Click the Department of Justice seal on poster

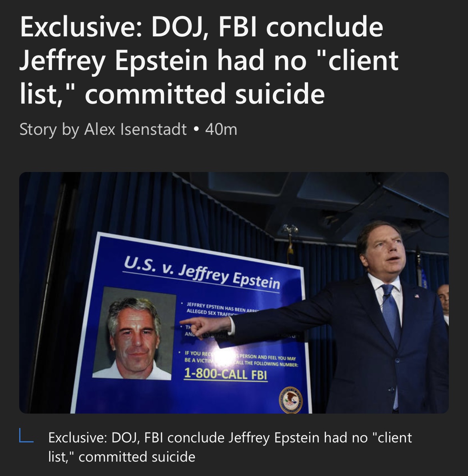point(291,400)
